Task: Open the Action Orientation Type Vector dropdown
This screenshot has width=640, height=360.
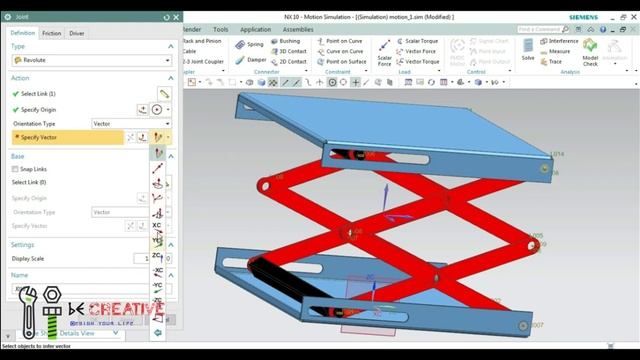Action: 131,124
